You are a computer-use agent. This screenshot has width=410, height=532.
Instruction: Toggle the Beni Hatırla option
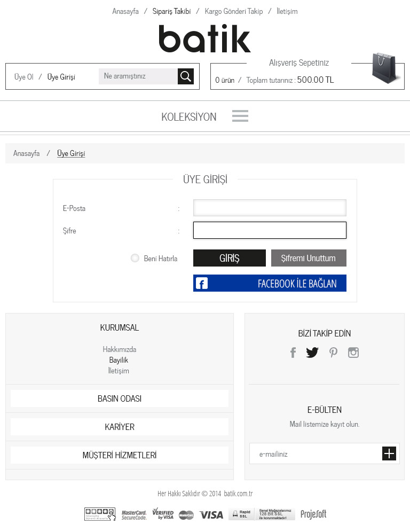coord(135,259)
